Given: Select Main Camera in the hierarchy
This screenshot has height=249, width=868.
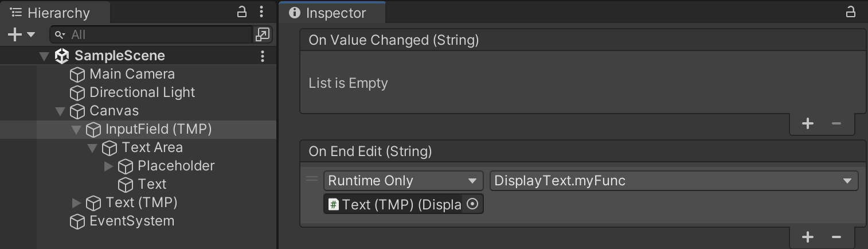Looking at the screenshot, I should (132, 75).
